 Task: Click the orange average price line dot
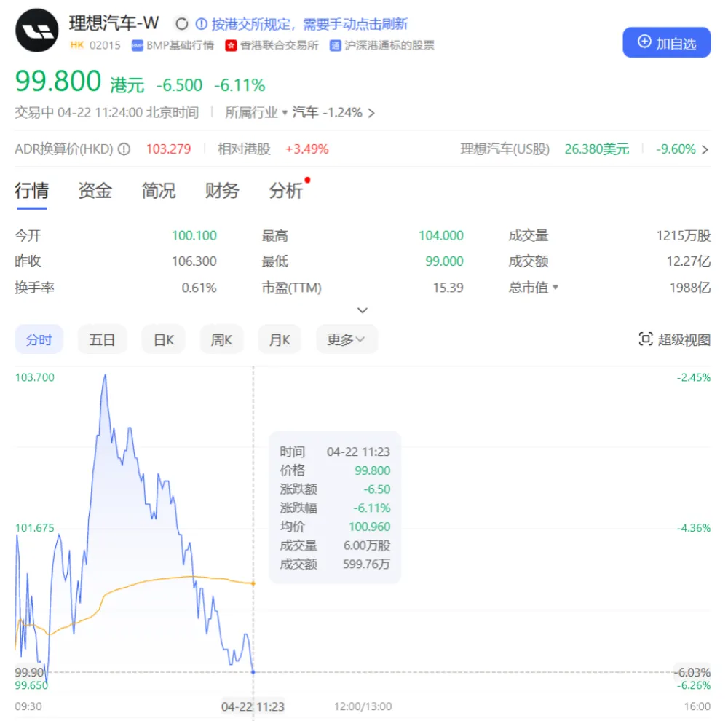click(x=253, y=583)
